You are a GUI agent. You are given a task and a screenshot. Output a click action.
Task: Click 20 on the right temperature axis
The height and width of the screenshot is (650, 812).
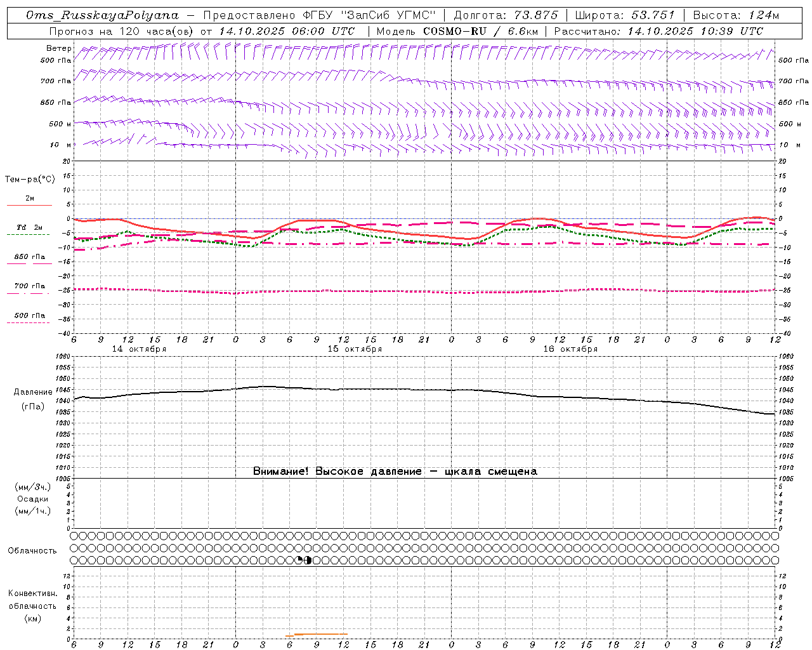[x=783, y=161]
